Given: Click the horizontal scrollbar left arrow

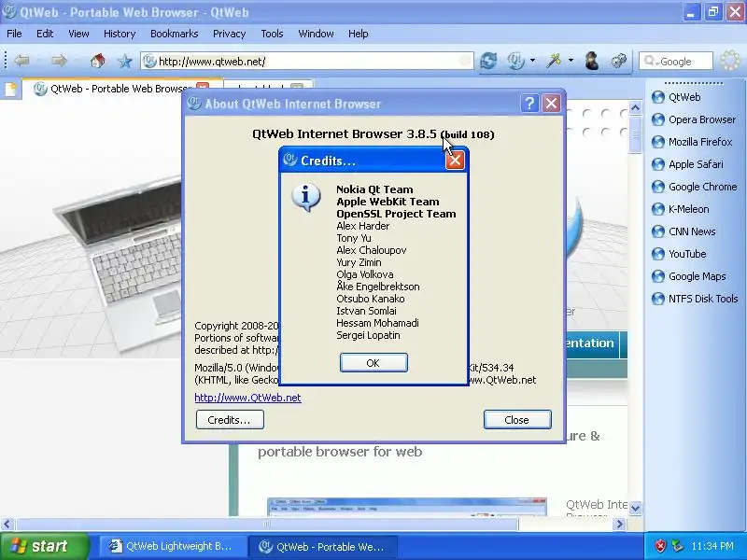Looking at the screenshot, I should point(7,525).
